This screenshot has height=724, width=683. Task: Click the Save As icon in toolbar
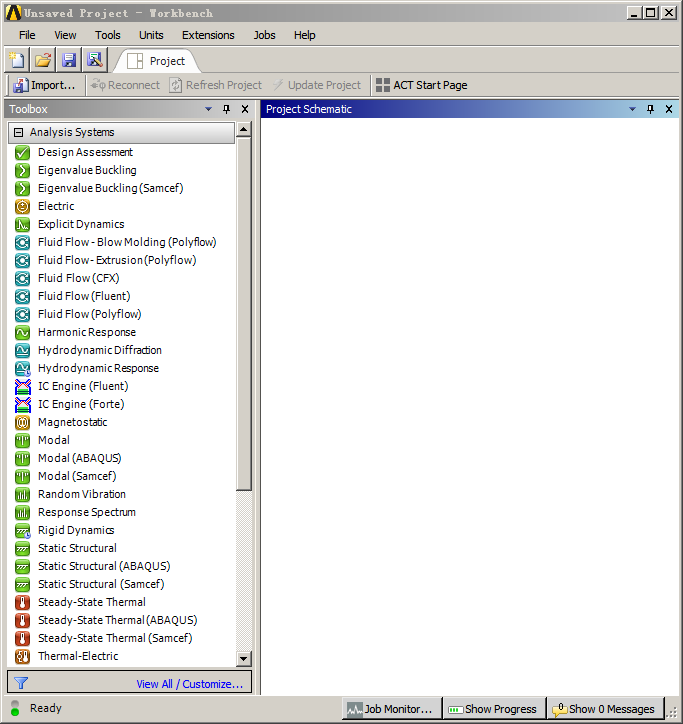pos(95,60)
